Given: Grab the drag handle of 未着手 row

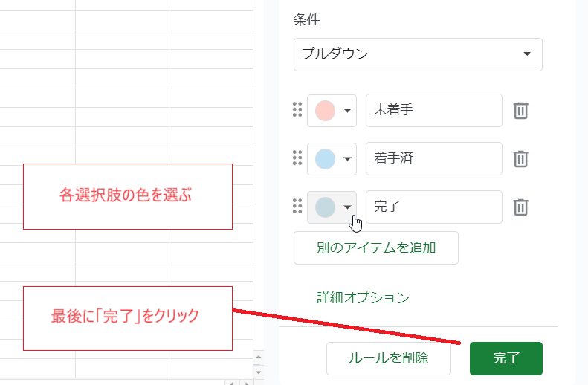Looking at the screenshot, I should pyautogui.click(x=297, y=110).
